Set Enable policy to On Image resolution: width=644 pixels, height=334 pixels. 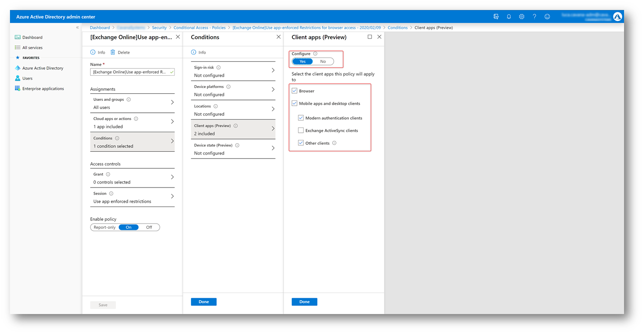(129, 227)
